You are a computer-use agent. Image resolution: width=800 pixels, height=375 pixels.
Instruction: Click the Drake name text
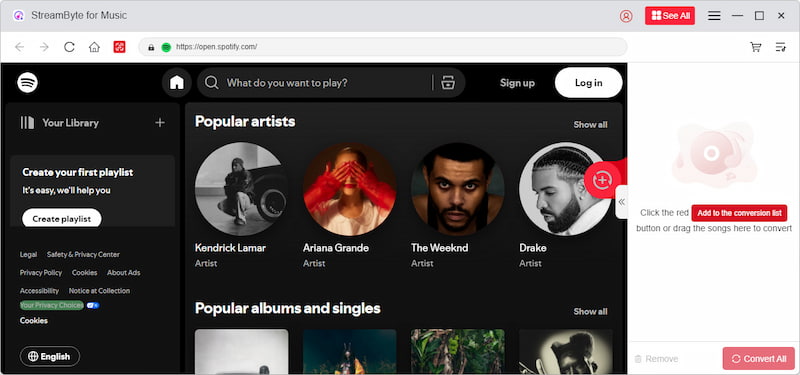point(533,247)
